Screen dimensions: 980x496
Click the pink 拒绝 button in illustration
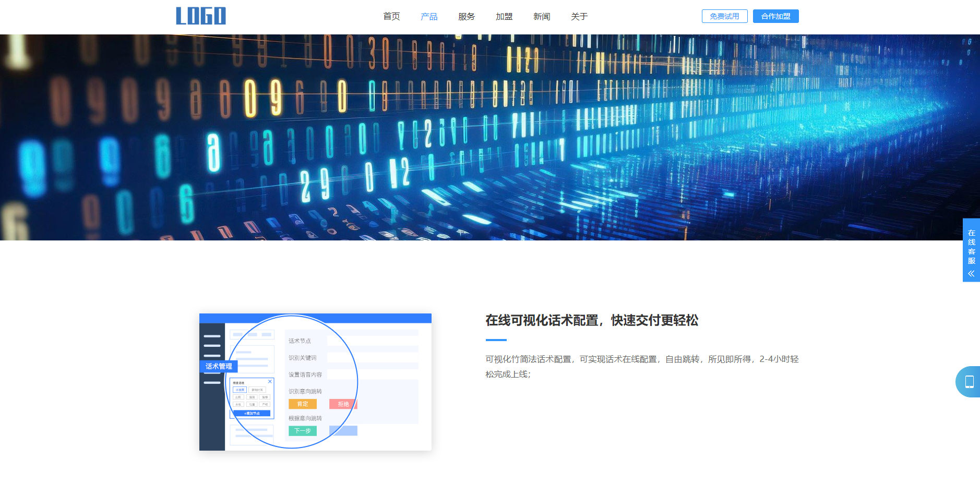343,404
